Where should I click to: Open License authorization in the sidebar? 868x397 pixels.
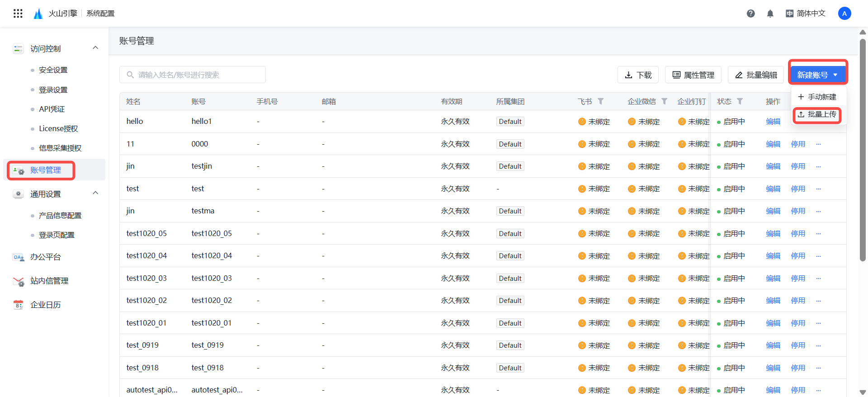click(x=58, y=129)
